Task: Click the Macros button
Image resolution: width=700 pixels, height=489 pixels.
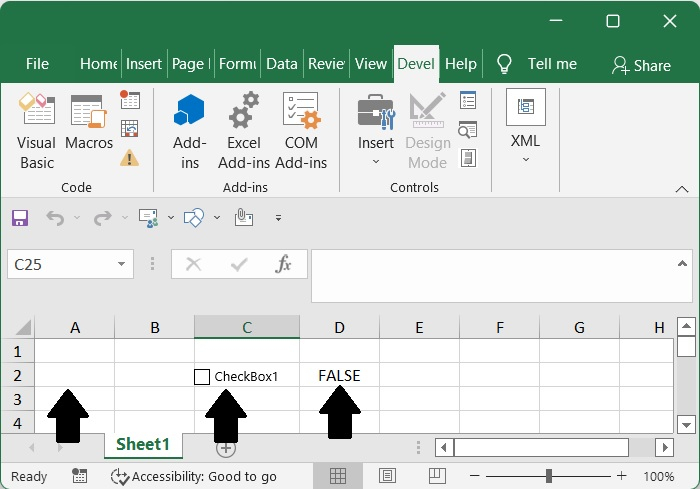Action: pos(89,131)
